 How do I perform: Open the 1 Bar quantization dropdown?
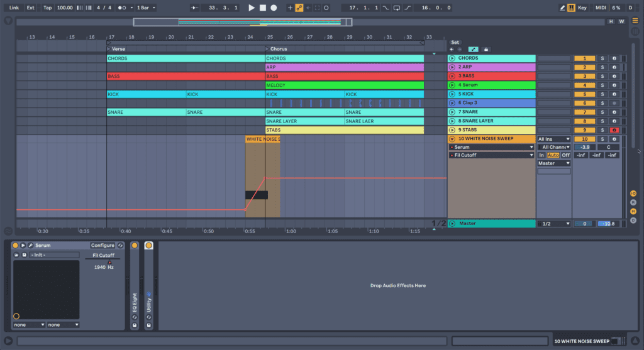click(146, 8)
